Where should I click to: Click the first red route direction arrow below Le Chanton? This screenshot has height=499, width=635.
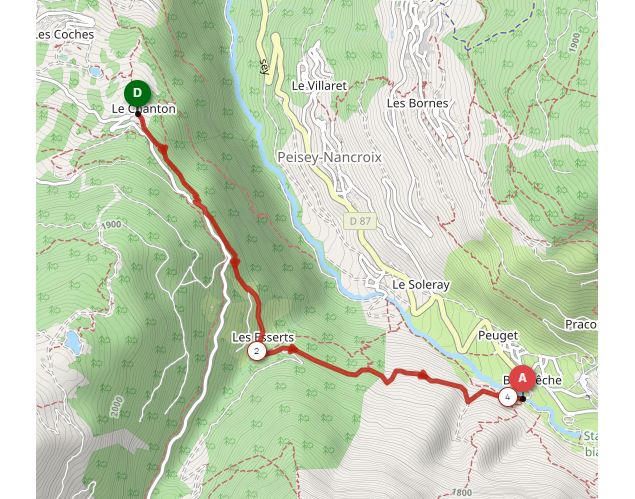pyautogui.click(x=163, y=149)
